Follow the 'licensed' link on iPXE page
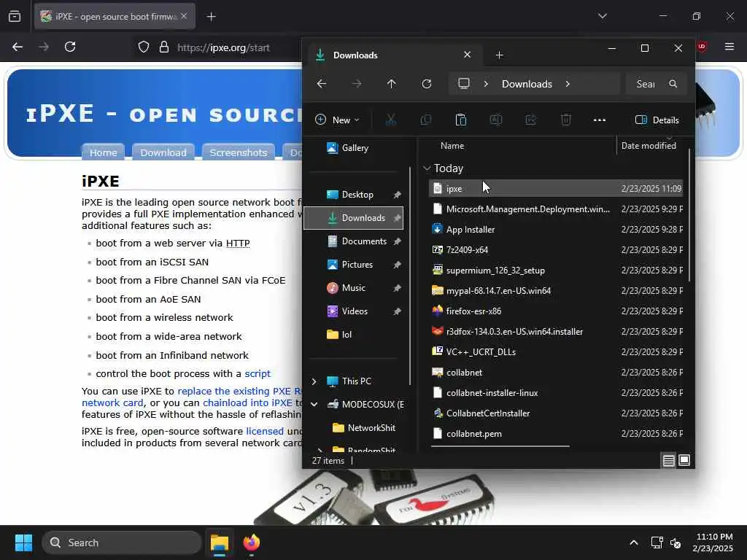The width and height of the screenshot is (747, 560). pyautogui.click(x=264, y=431)
